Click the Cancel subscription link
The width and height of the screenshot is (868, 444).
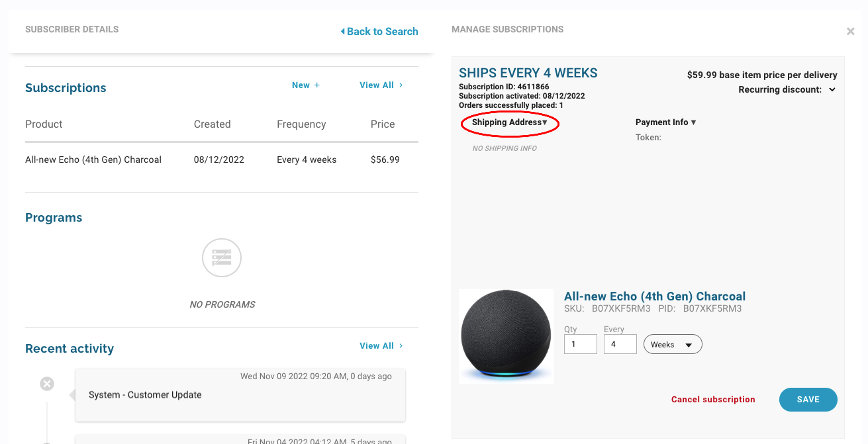coord(713,400)
